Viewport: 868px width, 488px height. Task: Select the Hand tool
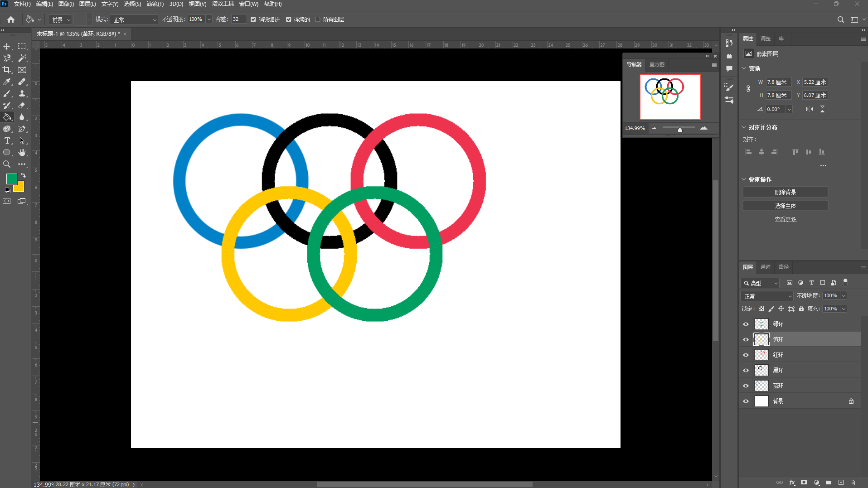22,153
